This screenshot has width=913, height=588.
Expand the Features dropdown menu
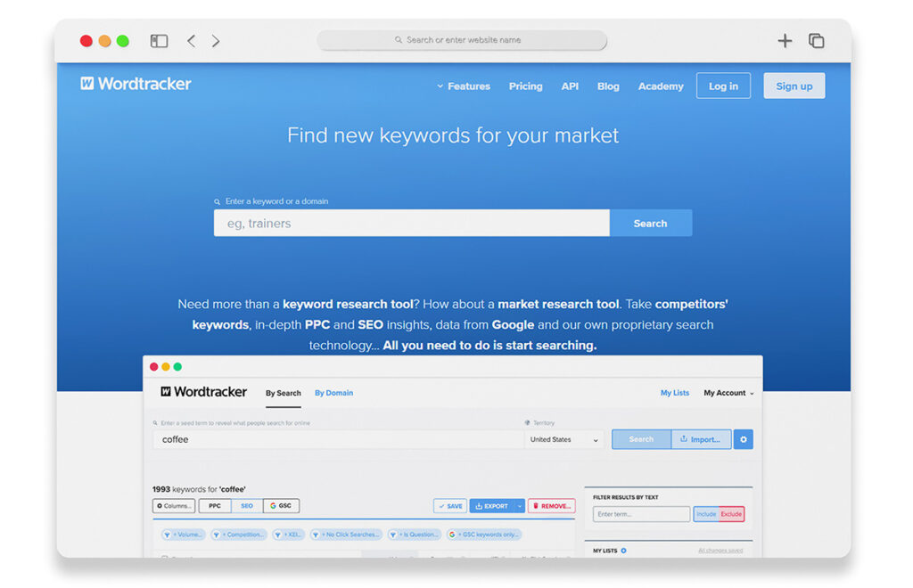pyautogui.click(x=464, y=86)
